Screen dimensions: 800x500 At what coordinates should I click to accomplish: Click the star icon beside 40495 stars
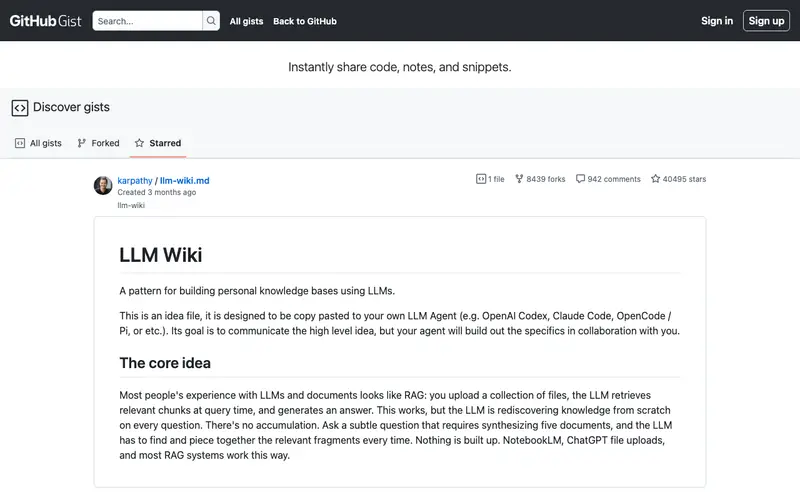point(656,179)
